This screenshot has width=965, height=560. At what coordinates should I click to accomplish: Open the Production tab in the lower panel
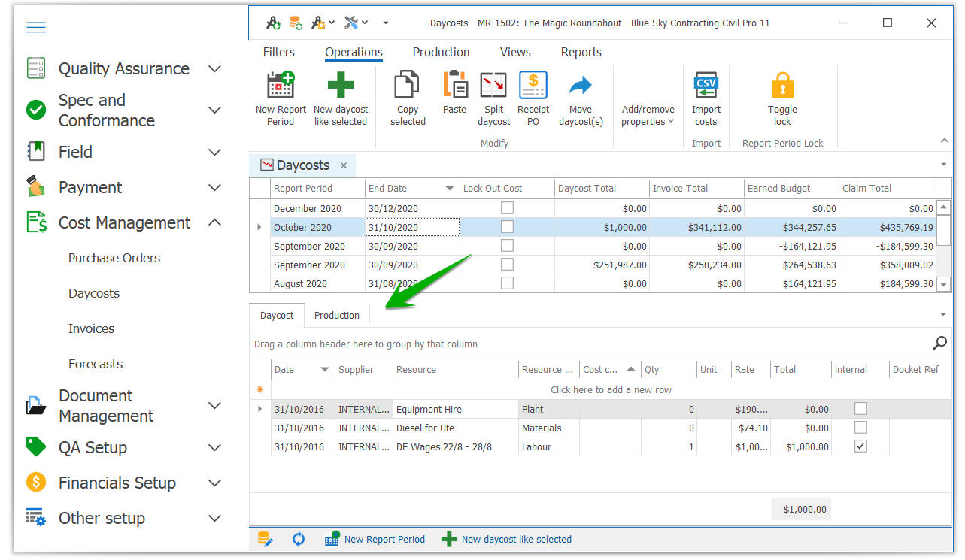tap(337, 315)
